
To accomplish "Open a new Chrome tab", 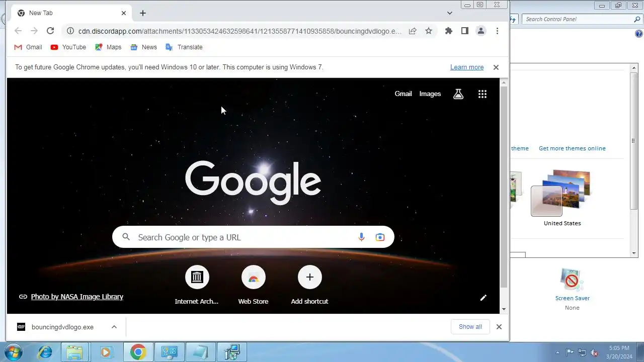I will pyautogui.click(x=143, y=13).
